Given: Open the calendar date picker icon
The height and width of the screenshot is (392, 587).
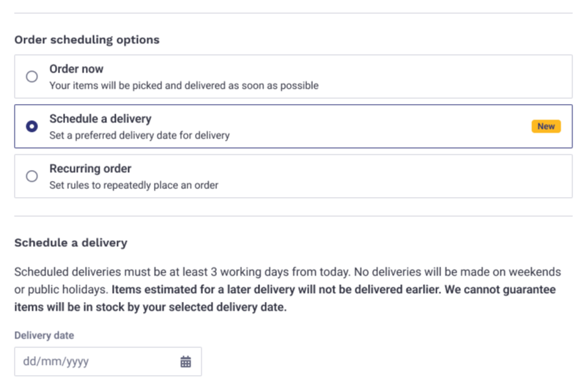Looking at the screenshot, I should pos(185,361).
